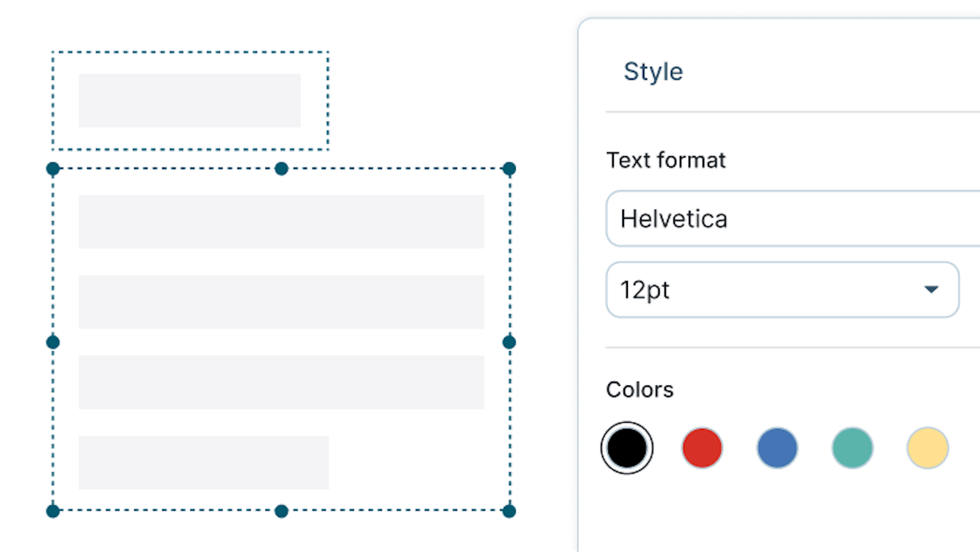The image size is (980, 552).
Task: Open the 12pt font size dropdown
Action: tap(766, 290)
